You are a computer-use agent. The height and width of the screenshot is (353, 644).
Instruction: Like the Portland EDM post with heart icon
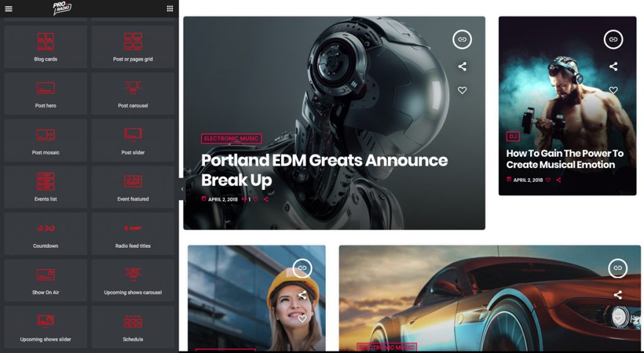[x=462, y=91]
